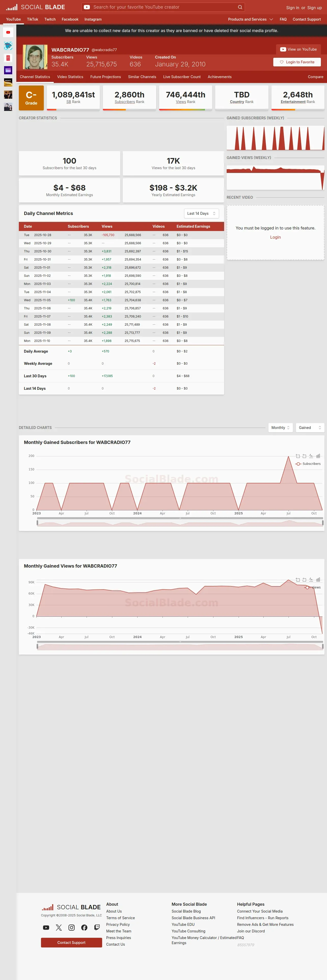Expand Products and Services menu
The image size is (327, 980).
(251, 19)
